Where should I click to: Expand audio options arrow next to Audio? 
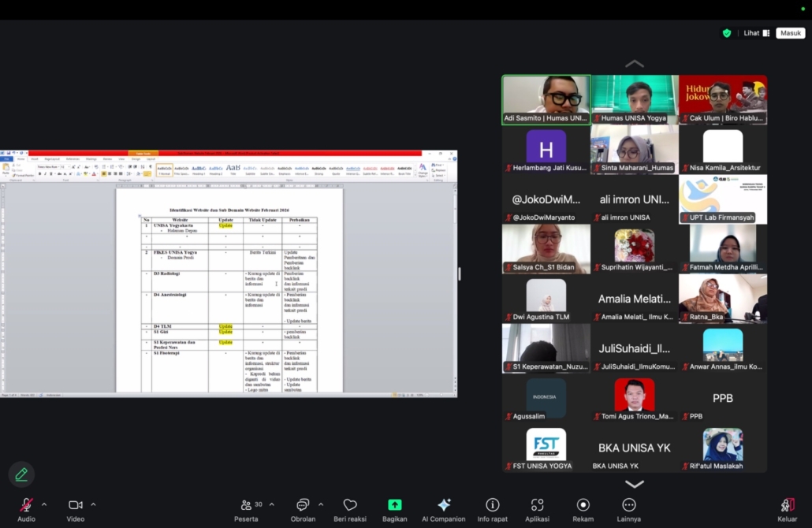click(x=44, y=504)
